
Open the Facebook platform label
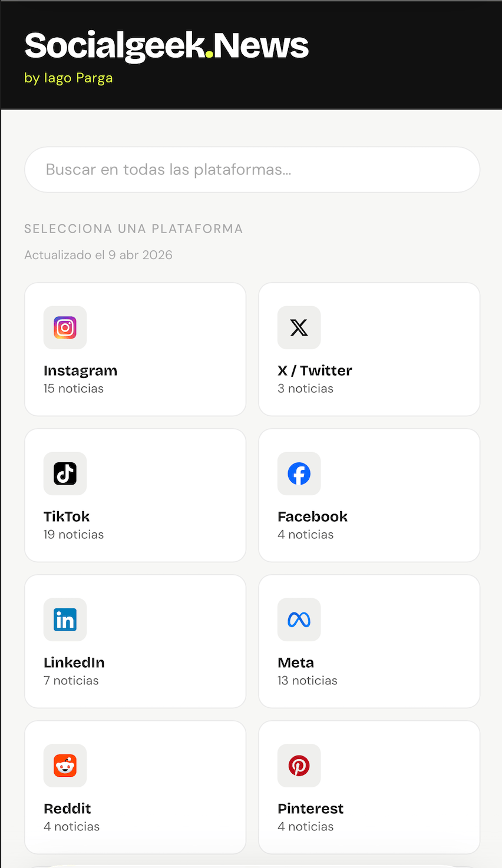coord(312,516)
